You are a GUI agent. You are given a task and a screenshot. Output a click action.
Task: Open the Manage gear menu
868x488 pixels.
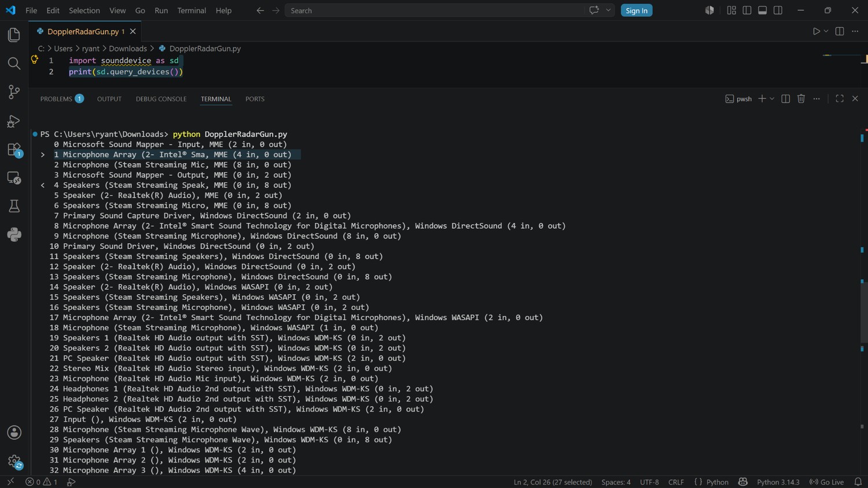coord(14,461)
